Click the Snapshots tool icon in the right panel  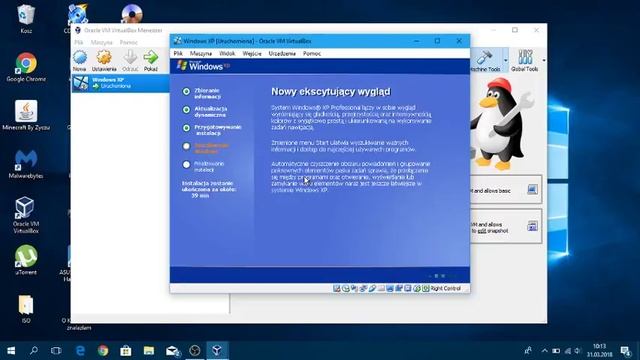(x=532, y=226)
